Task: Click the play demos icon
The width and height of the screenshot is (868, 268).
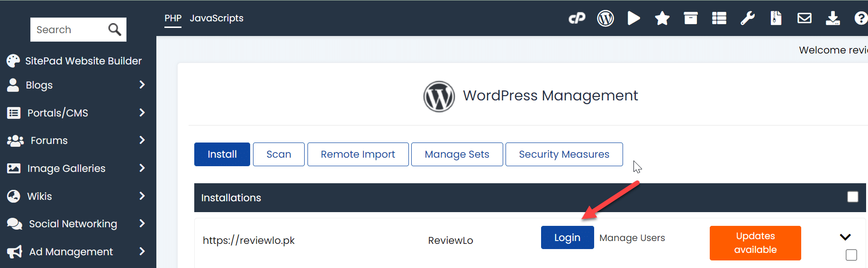Action: coord(633,18)
